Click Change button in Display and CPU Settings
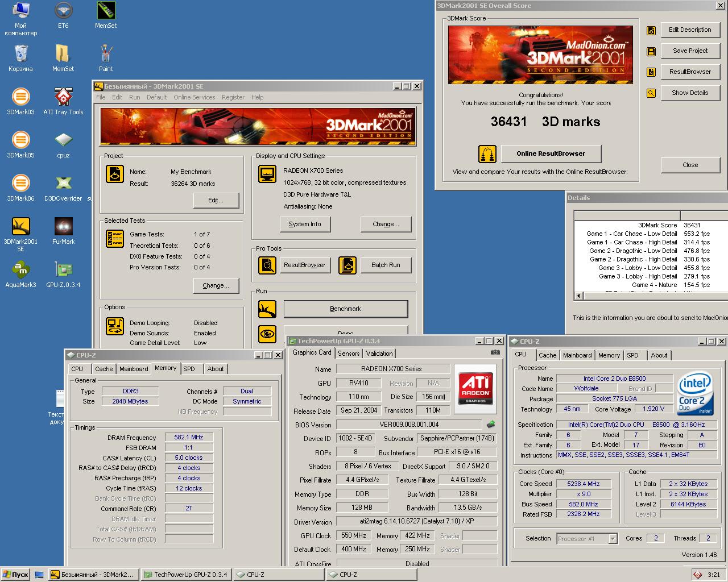 pos(386,224)
